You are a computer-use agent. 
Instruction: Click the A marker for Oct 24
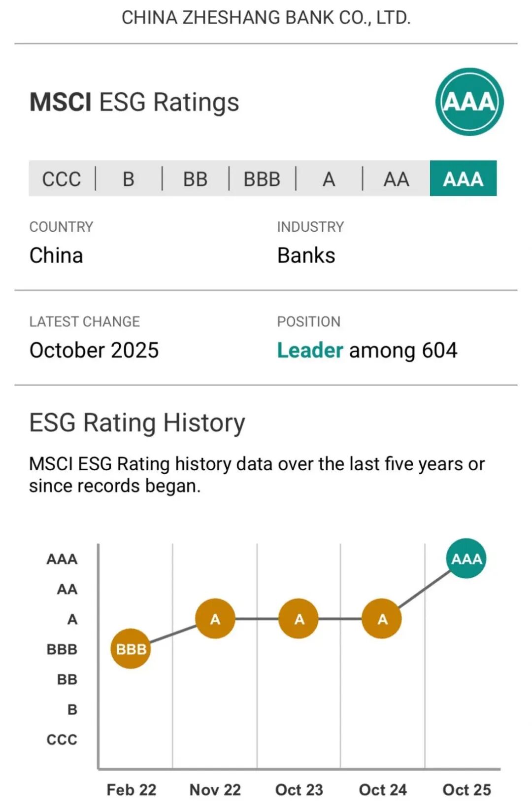coord(382,619)
